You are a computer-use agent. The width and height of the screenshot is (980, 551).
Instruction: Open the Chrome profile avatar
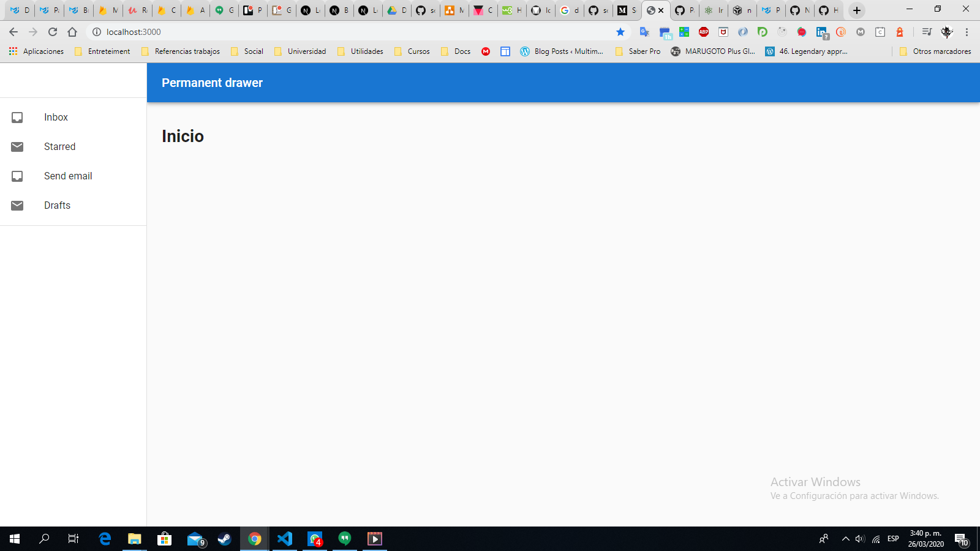(948, 32)
